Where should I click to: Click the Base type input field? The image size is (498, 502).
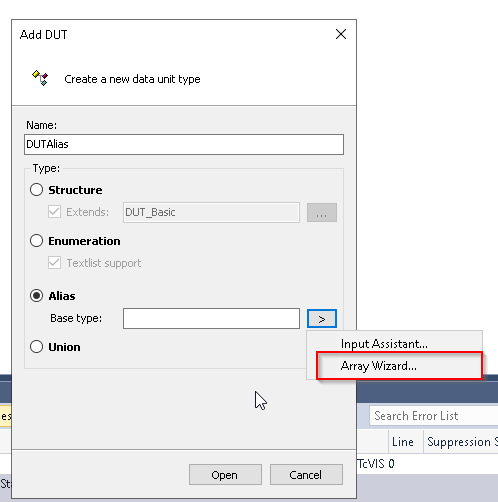click(211, 318)
